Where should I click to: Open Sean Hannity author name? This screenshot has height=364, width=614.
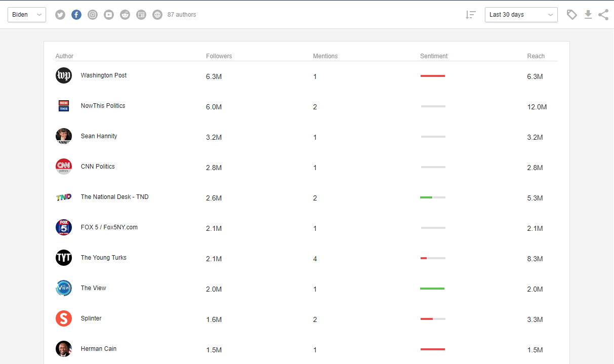pos(99,136)
